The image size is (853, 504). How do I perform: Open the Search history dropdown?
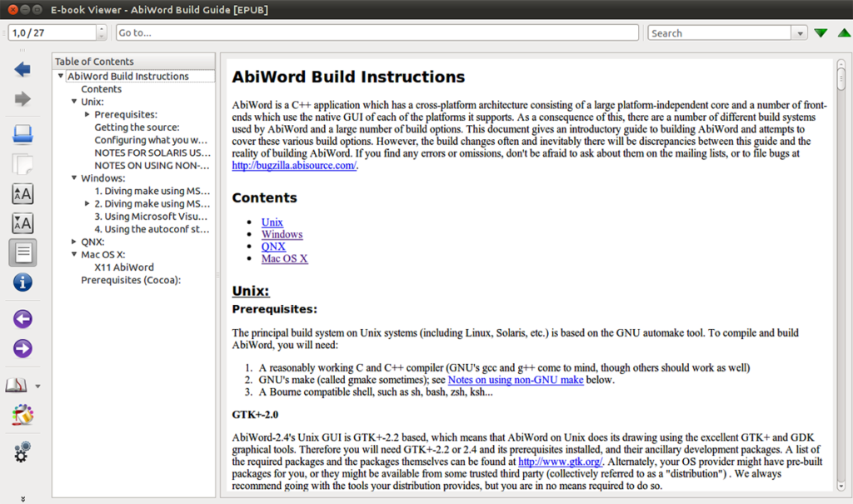coord(801,33)
